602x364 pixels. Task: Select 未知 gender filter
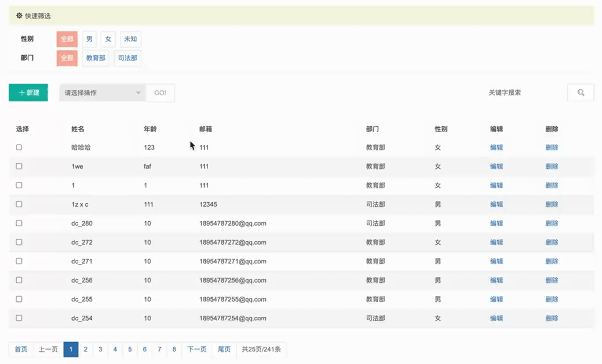pos(130,39)
